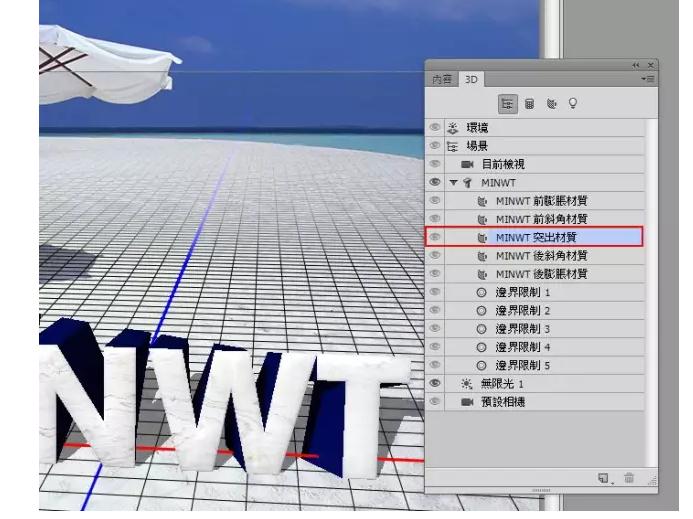Close the 3D panel
Viewport: 693px width, 519px height.
point(651,65)
